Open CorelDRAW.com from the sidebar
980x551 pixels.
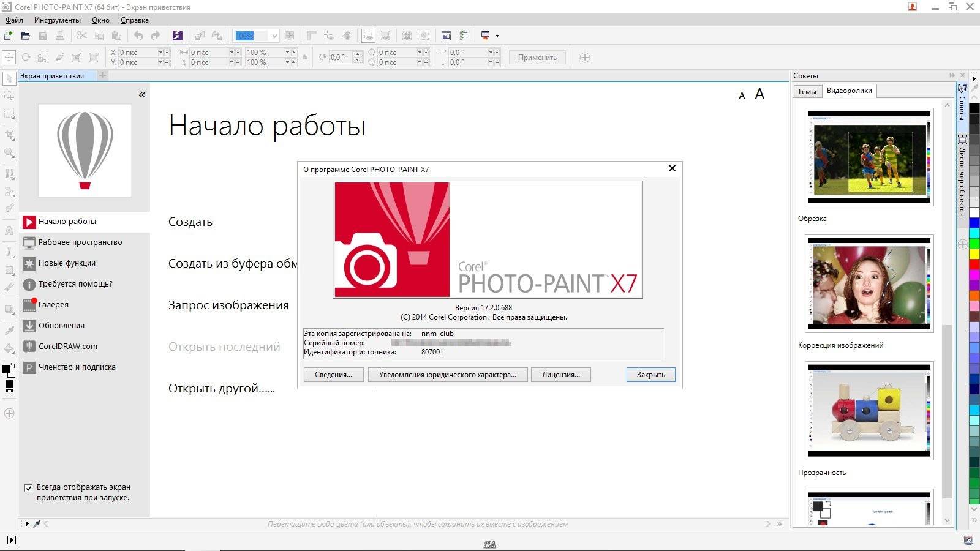[61, 346]
